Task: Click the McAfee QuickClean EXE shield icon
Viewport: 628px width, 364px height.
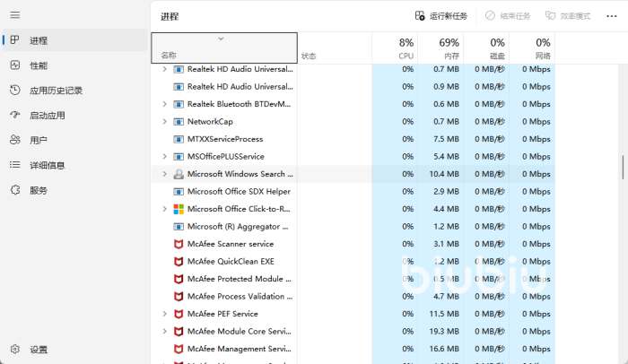Action: coord(179,262)
